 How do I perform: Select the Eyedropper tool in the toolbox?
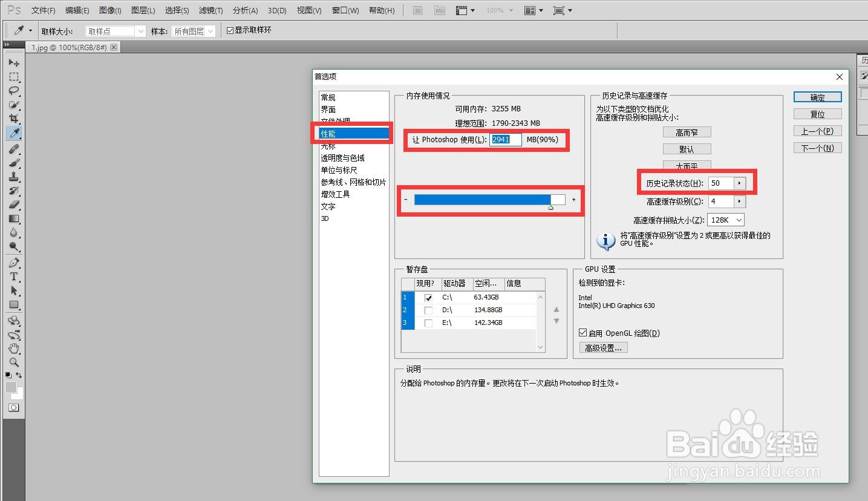[13, 133]
